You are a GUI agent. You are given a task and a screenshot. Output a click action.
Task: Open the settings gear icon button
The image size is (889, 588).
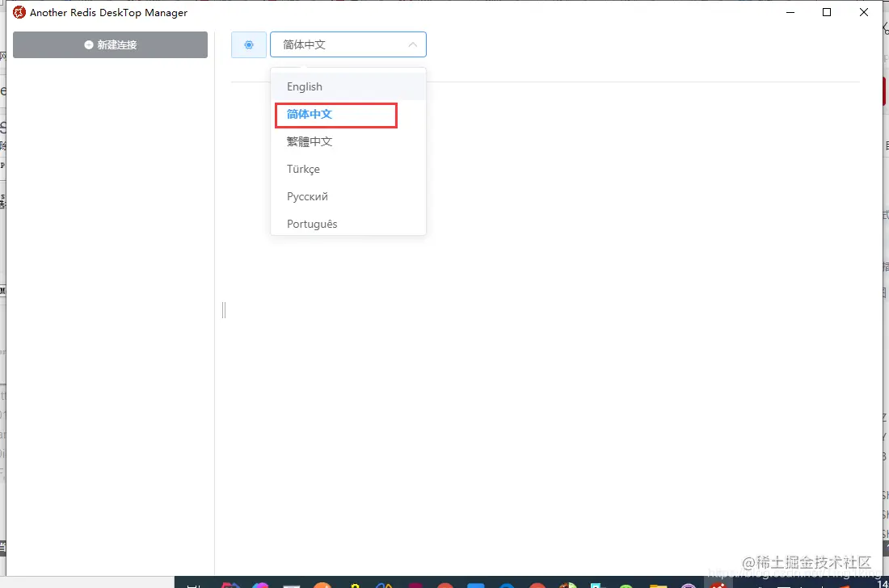tap(249, 44)
